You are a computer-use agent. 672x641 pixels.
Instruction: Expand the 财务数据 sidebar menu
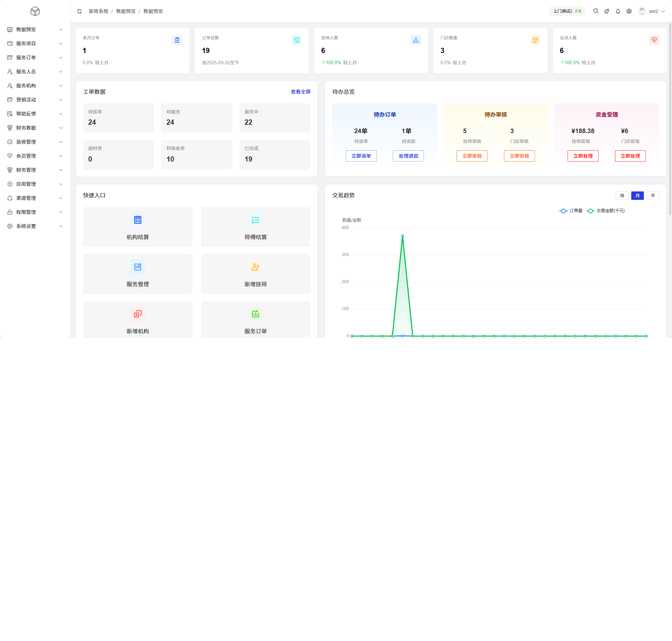pyautogui.click(x=35, y=128)
